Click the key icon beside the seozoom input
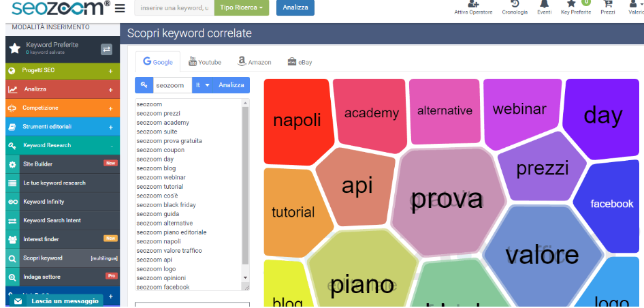 coord(144,85)
